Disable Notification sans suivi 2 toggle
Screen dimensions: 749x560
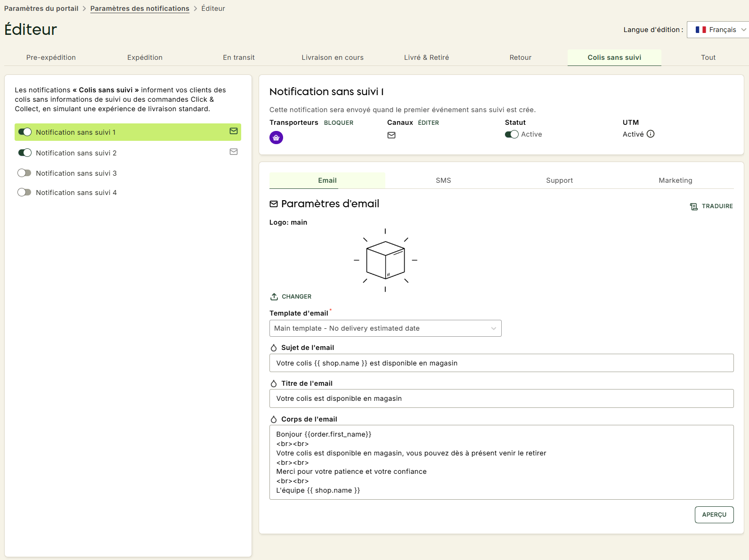click(x=25, y=153)
